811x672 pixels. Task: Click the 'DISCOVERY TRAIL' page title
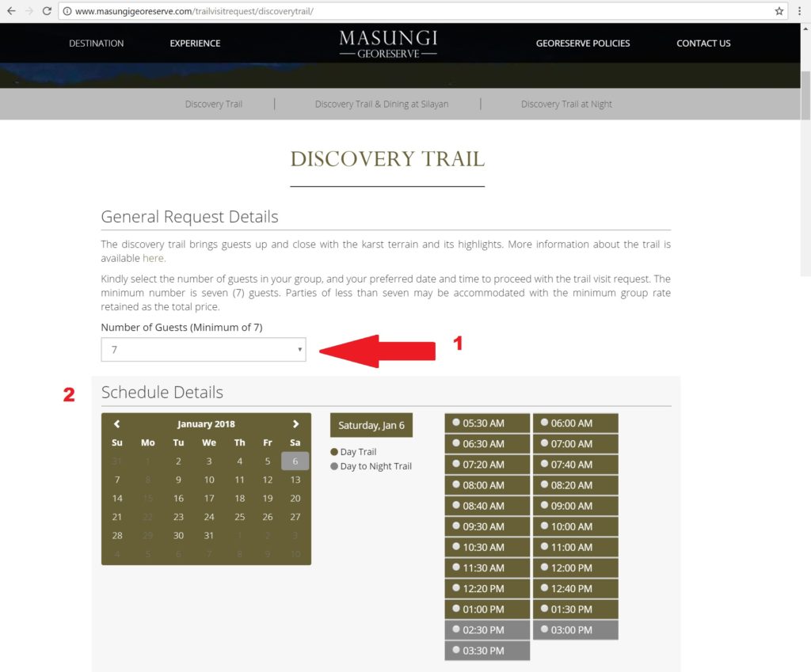click(387, 158)
